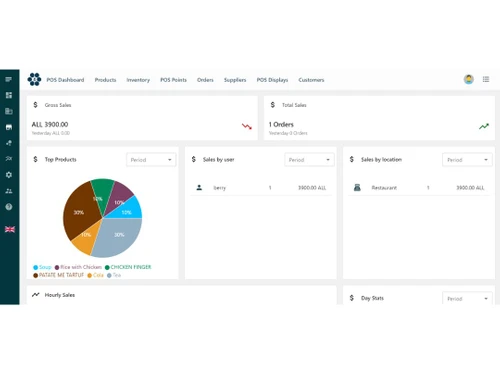Image resolution: width=500 pixels, height=375 pixels.
Task: Open the Products menu item
Action: coord(105,80)
